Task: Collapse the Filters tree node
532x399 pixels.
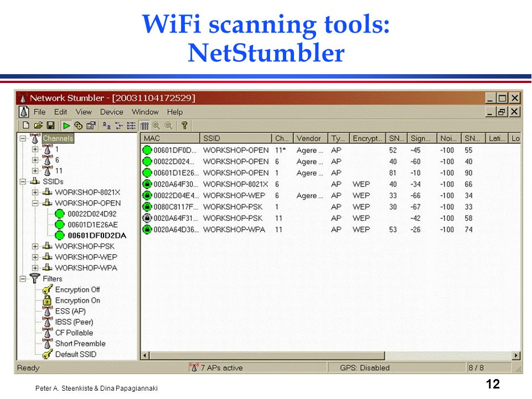Action: point(22,279)
